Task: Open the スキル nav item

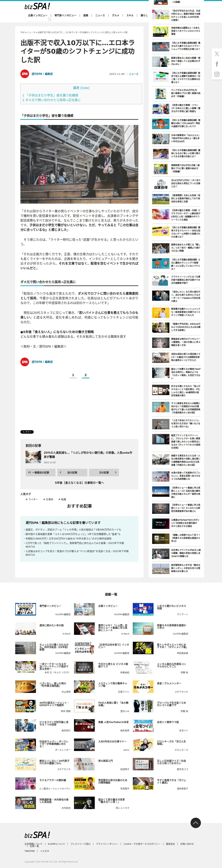Action: 130,15
